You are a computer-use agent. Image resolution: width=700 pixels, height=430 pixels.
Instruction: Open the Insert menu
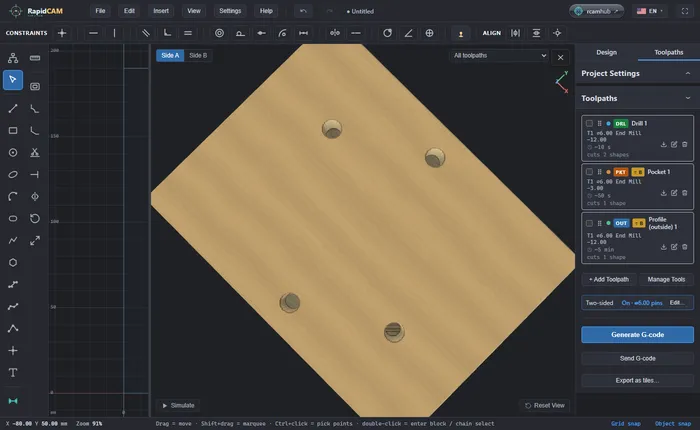point(161,11)
